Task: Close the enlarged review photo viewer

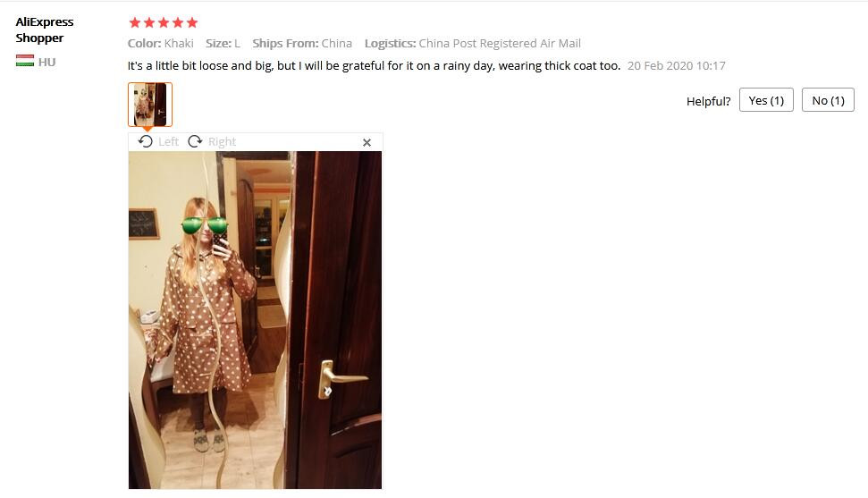Action: coord(367,143)
